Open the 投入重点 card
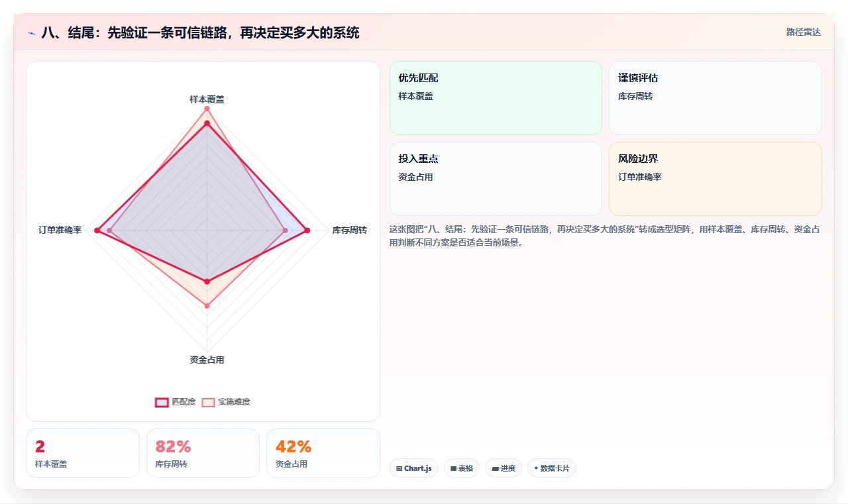 coord(496,179)
